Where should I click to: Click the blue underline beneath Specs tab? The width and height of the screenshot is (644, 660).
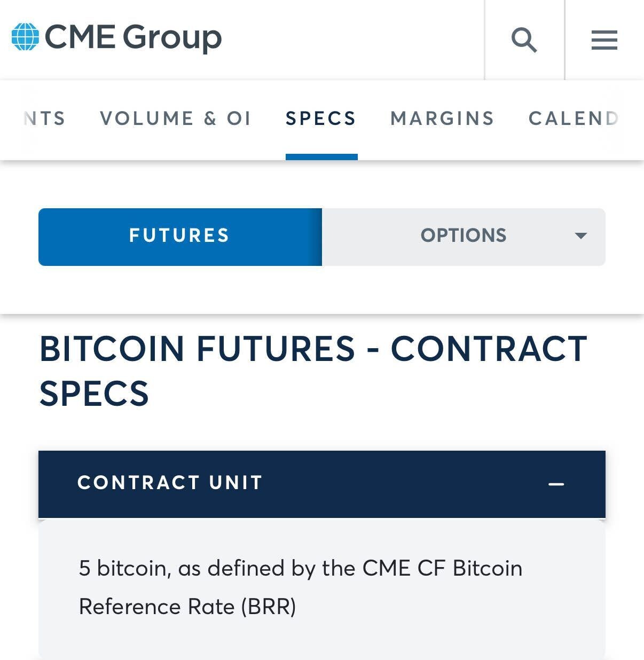coord(321,157)
